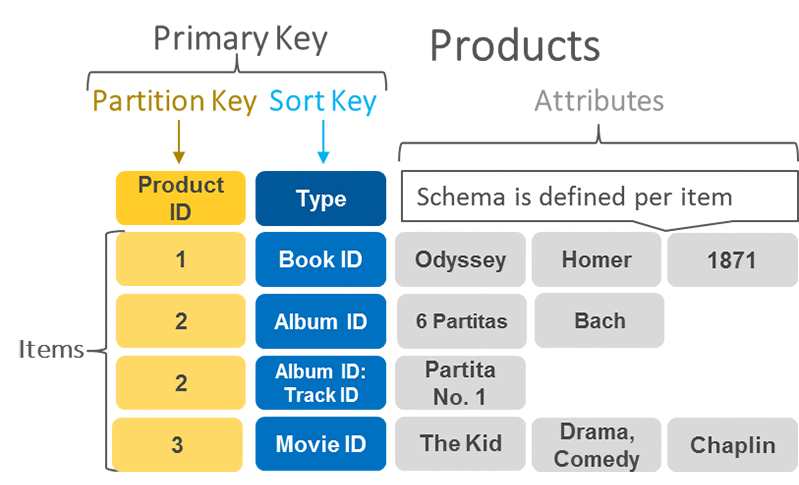Click the Partition Key label
This screenshot has height=485, width=799.
point(175,101)
